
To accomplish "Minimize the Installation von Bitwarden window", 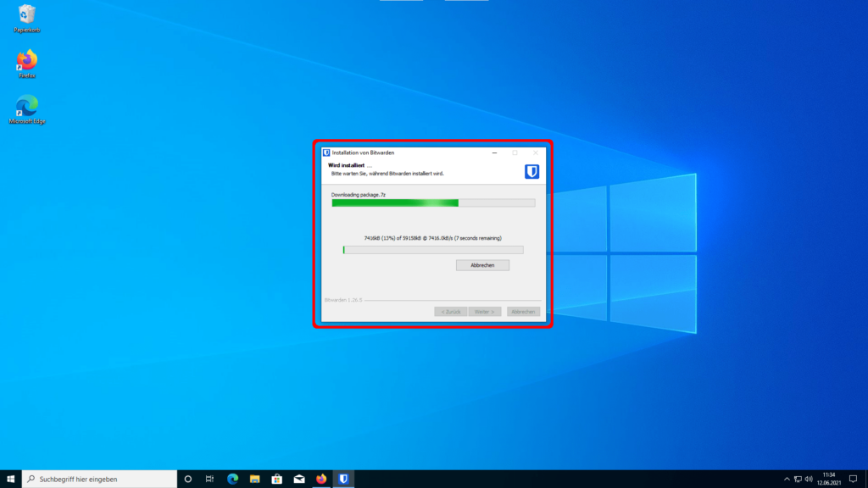I will [x=494, y=152].
